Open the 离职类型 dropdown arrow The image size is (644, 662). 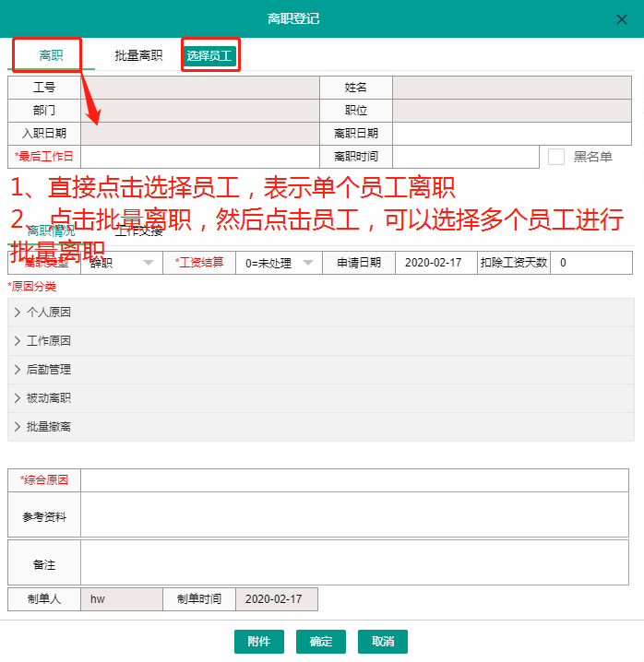(x=149, y=263)
